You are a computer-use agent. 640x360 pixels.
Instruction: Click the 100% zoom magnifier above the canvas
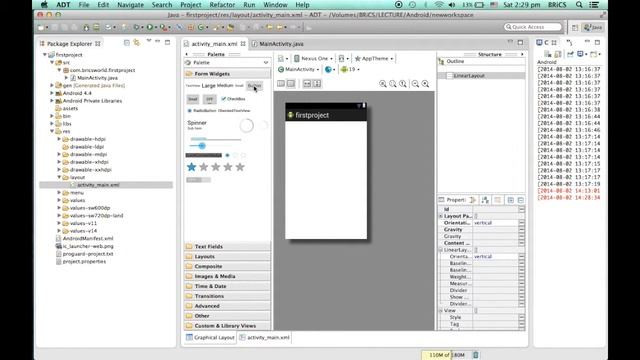[403, 84]
